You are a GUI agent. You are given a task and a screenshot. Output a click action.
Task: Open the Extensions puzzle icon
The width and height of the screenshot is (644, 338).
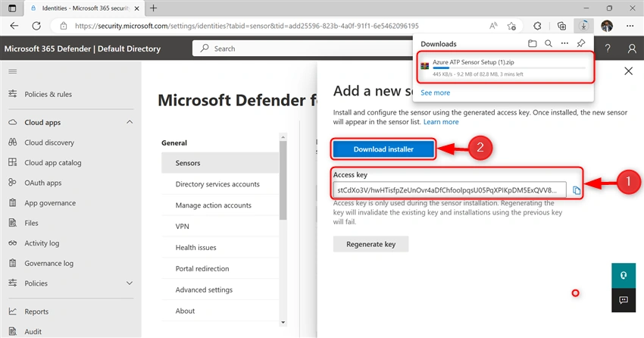pos(537,26)
